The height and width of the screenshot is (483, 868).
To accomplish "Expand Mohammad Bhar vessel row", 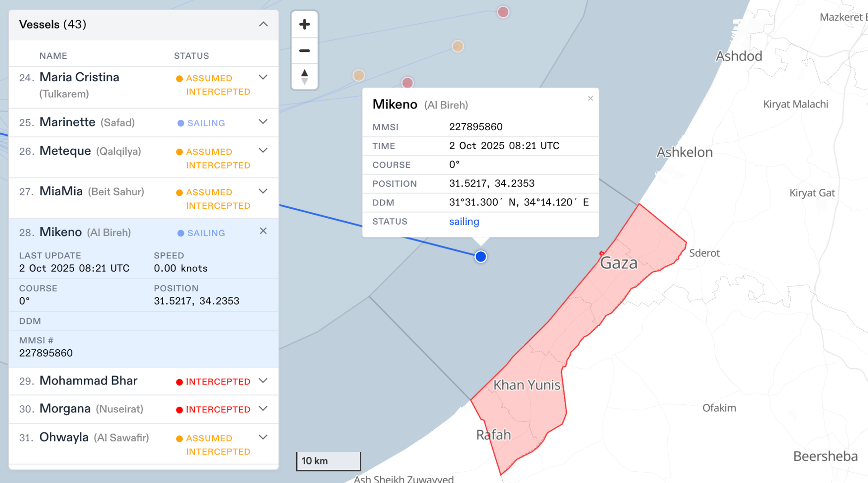I will (x=263, y=381).
